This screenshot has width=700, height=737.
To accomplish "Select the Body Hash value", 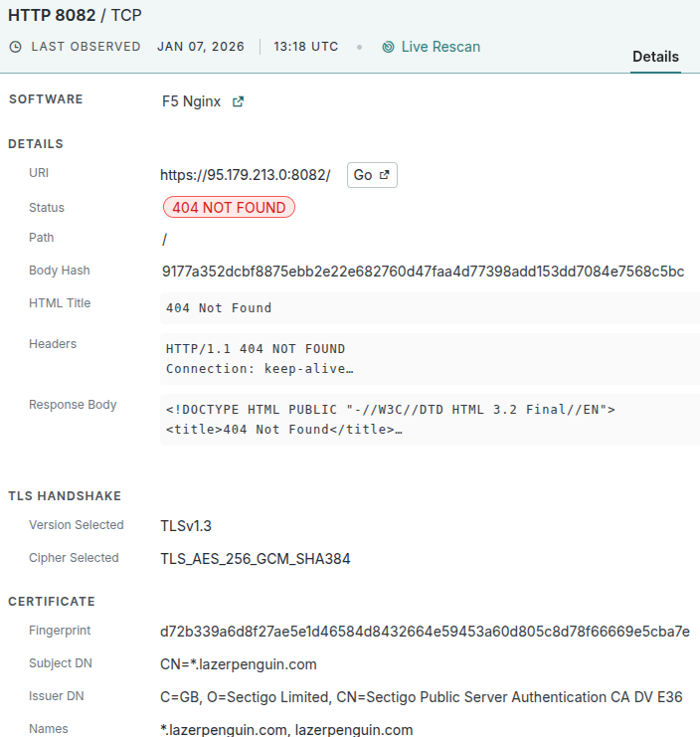I will point(423,272).
